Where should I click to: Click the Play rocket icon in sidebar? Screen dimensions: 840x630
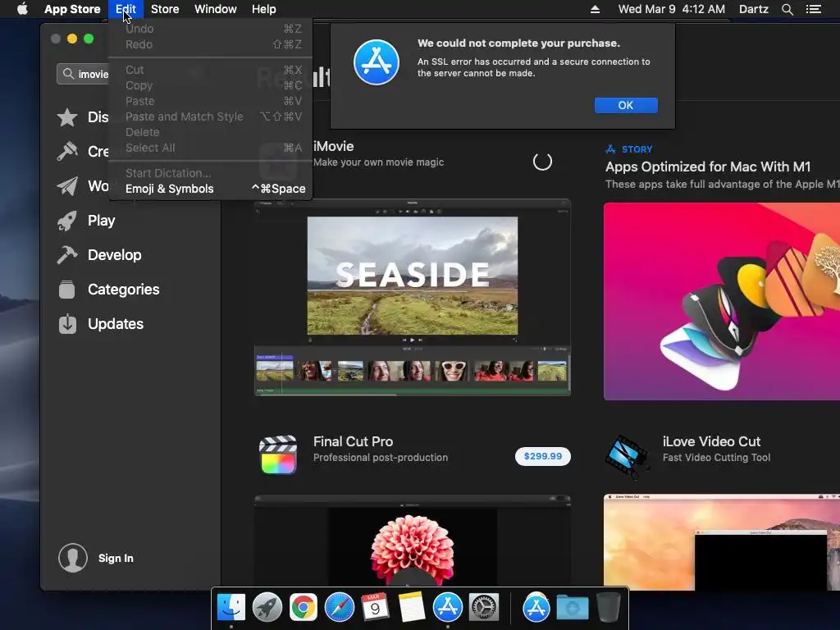pos(67,220)
